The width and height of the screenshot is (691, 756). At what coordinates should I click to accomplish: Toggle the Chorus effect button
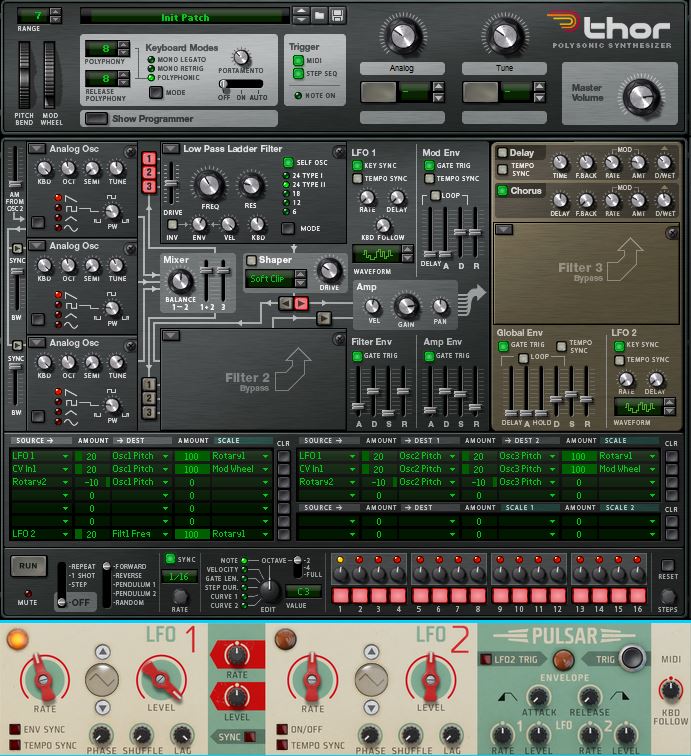coord(502,190)
